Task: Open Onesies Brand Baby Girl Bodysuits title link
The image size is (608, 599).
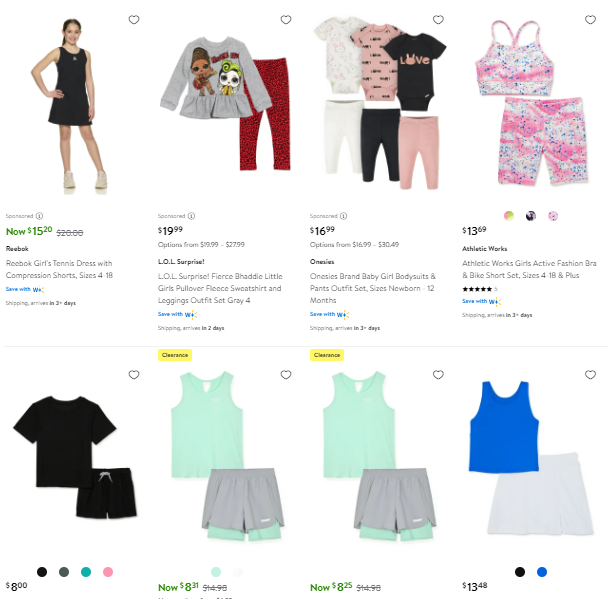Action: pos(373,288)
